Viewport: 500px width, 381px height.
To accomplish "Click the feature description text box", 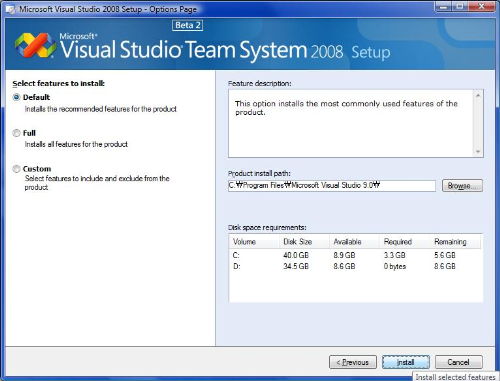I will pyautogui.click(x=351, y=124).
